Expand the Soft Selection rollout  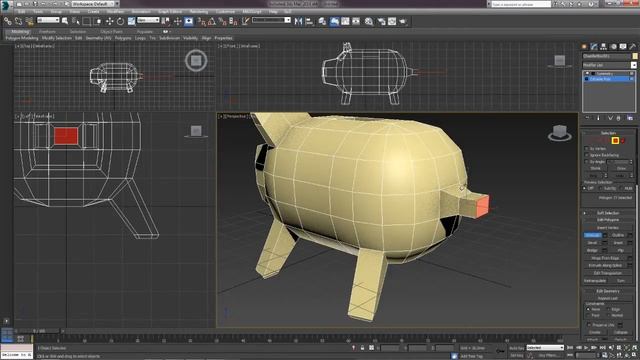pos(608,213)
